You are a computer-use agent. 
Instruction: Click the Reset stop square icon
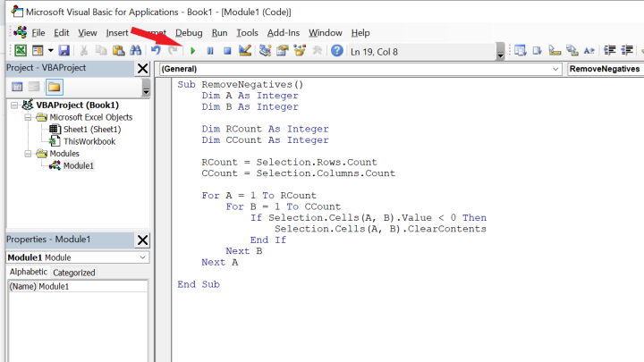pyautogui.click(x=227, y=51)
